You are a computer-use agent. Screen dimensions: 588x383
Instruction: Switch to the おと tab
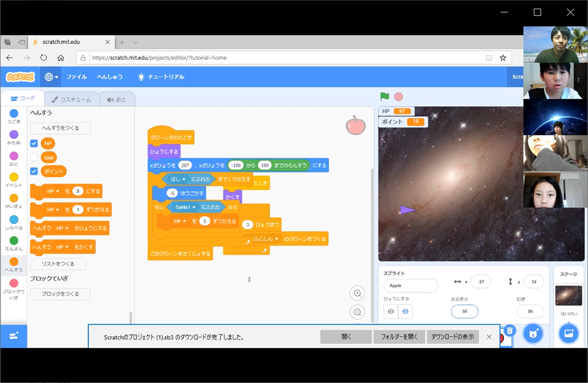click(117, 99)
